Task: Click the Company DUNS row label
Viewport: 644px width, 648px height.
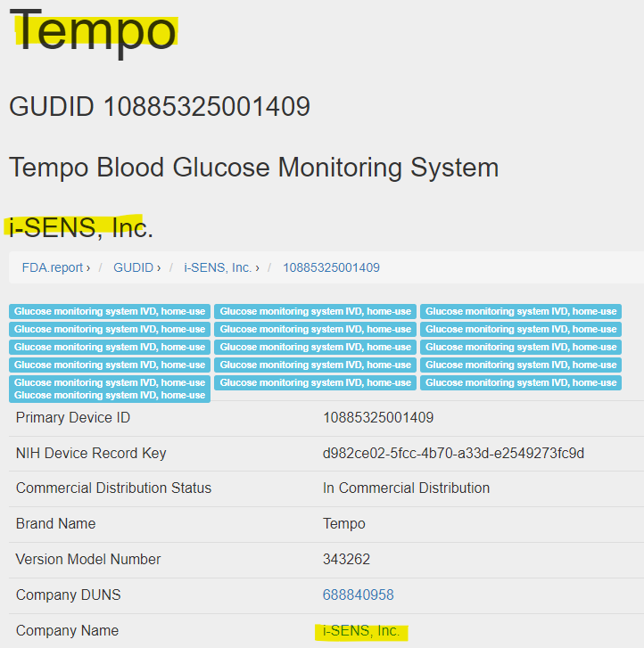Action: point(68,595)
